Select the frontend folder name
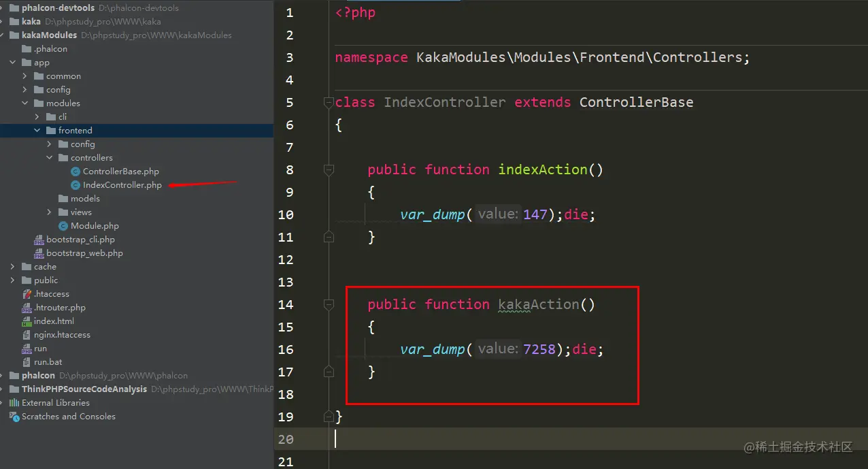Viewport: 868px width, 469px height. [x=76, y=131]
